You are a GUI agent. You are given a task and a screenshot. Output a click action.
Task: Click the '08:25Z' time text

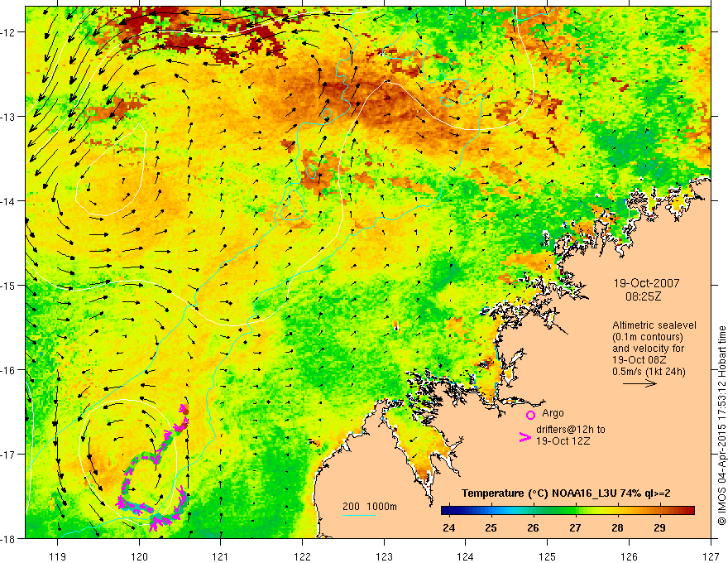click(x=643, y=296)
